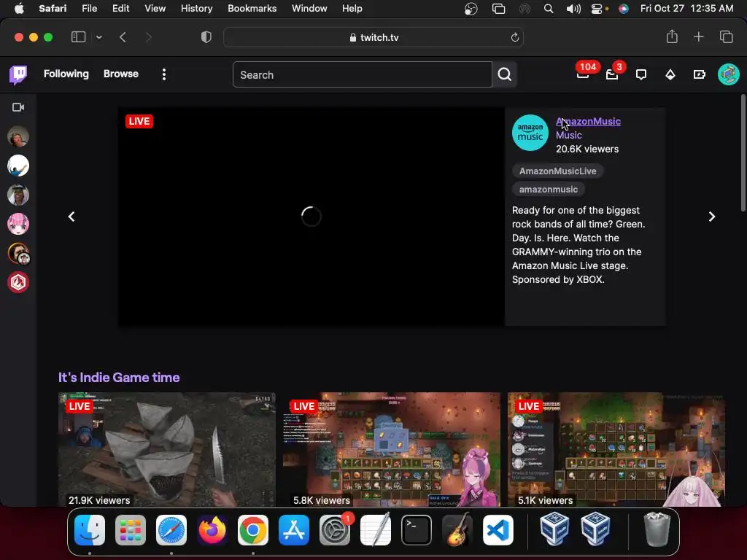Click the featured live video player
This screenshot has width=747, height=560.
click(311, 217)
